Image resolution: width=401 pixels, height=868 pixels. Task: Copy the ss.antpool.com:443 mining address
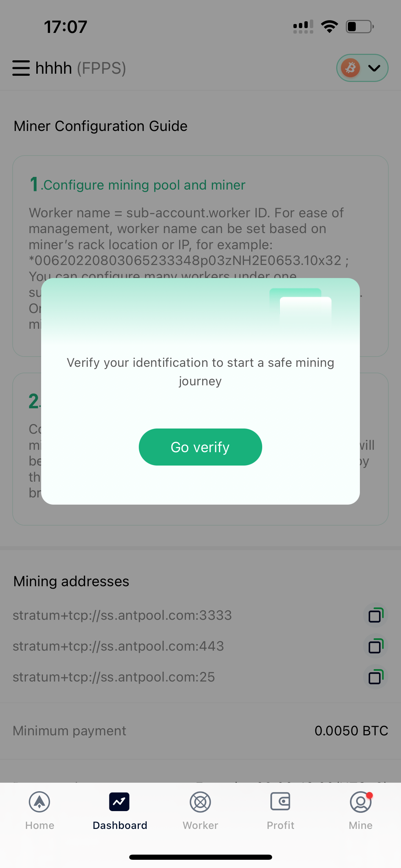point(376,646)
